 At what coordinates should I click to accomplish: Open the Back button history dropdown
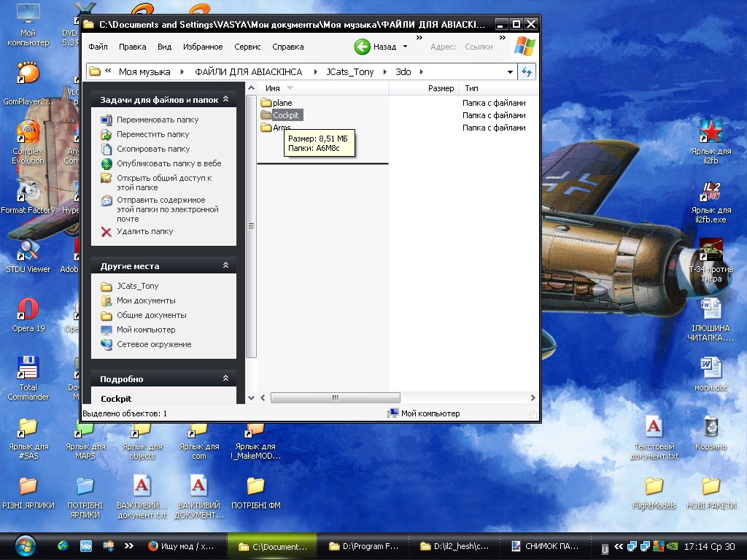[405, 47]
